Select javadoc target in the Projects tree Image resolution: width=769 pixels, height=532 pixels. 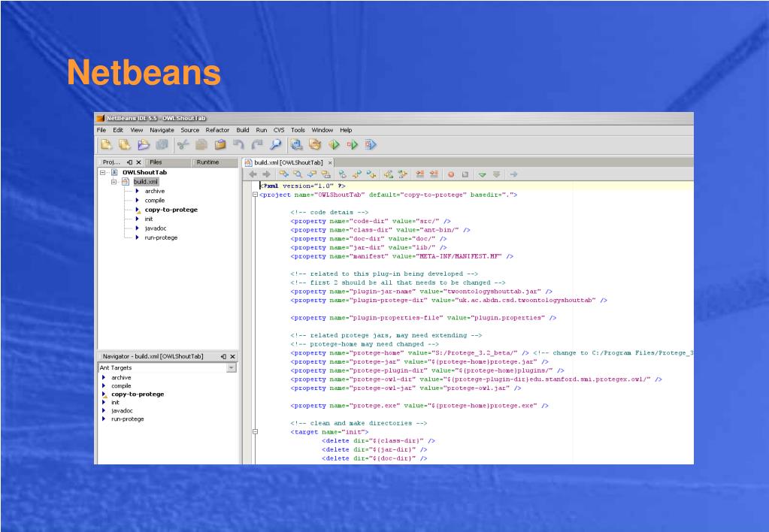tap(156, 228)
